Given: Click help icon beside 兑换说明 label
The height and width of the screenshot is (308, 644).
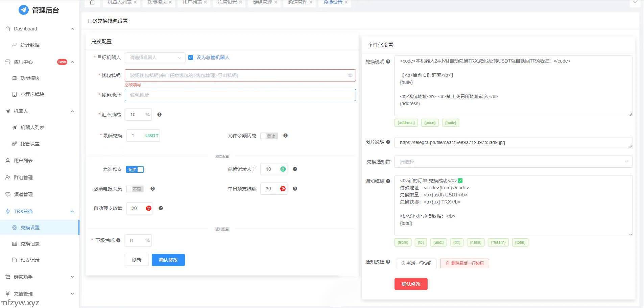Looking at the screenshot, I should 388,62.
